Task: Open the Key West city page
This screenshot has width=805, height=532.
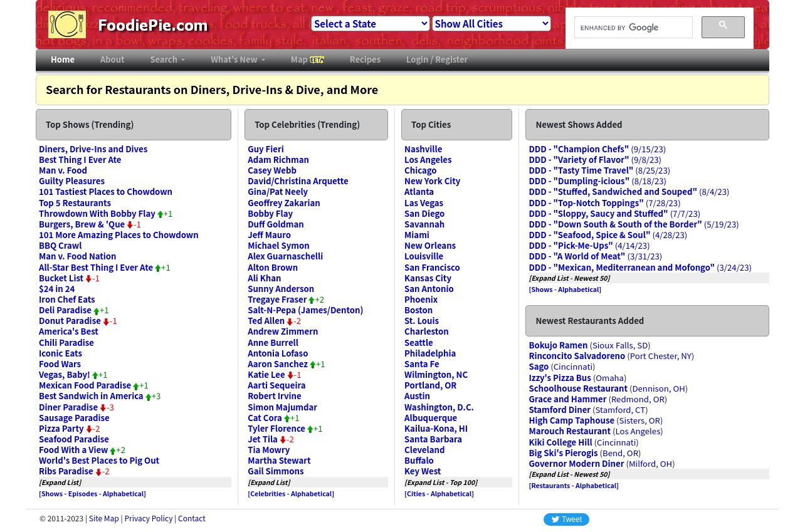Action: coord(423,471)
